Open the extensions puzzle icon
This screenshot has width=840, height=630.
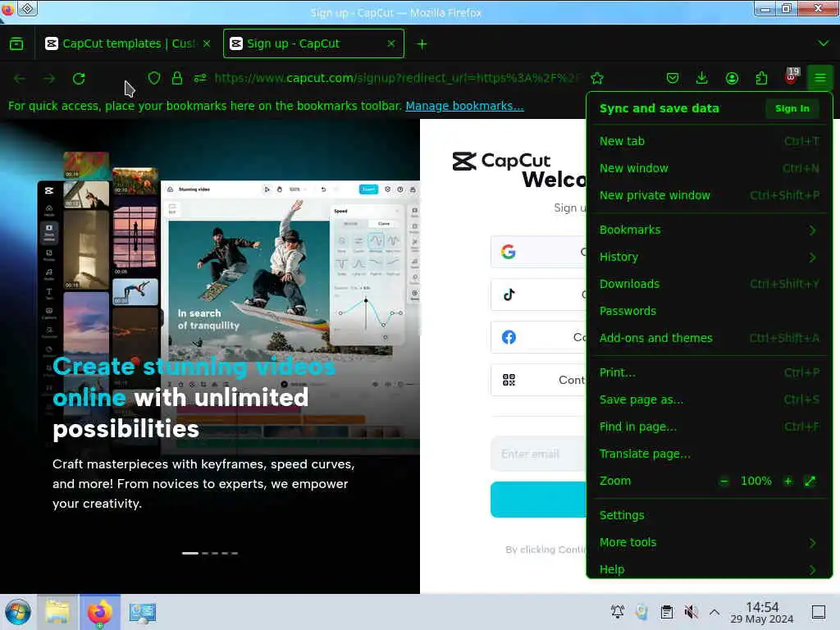point(761,78)
